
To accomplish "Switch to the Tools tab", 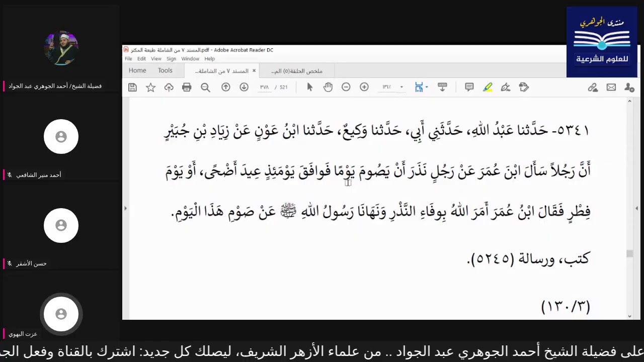I will click(165, 71).
